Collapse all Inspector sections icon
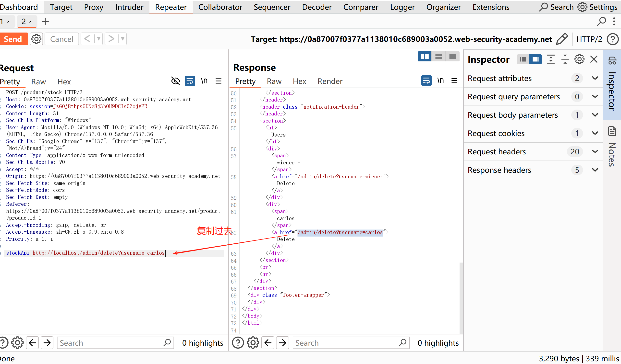This screenshot has height=364, width=621. tap(565, 59)
